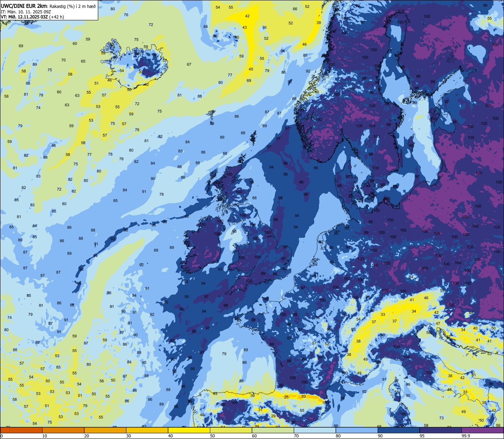504x439 pixels.
Task: Click the 80–90 light blue legend swatch
Action: click(x=357, y=430)
